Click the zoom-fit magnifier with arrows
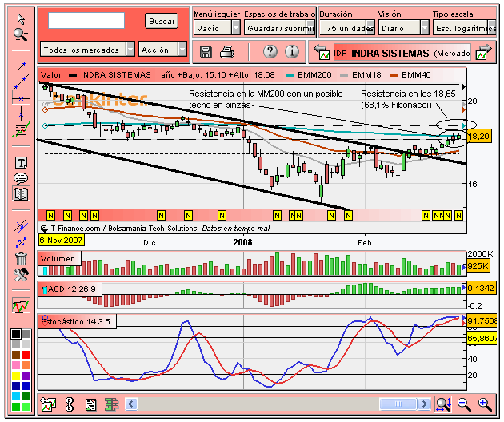Screen dimensions: 504x422 pos(443,404)
